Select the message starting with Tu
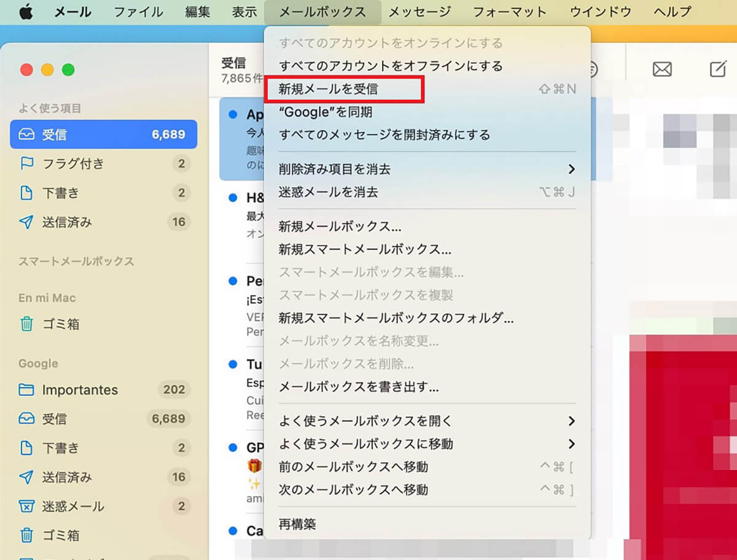Viewport: 737px width, 560px height. pyautogui.click(x=242, y=389)
